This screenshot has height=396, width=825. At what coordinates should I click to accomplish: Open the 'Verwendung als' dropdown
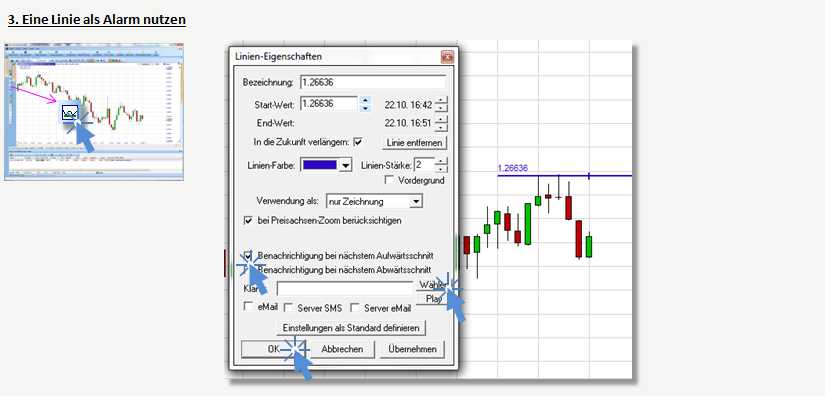[374, 201]
